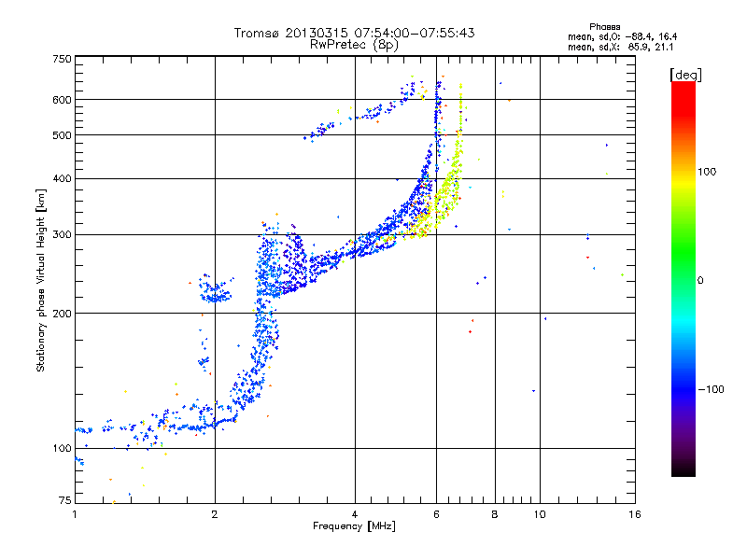Click the blue echo cluster just below 2 MHz at 220 km
This screenshot has height=560, width=747.
[216, 292]
